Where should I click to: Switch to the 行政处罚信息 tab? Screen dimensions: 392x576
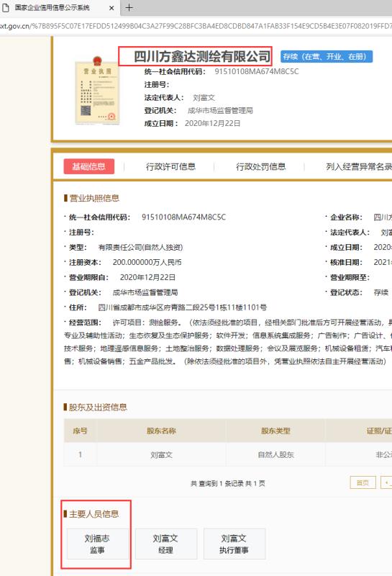pyautogui.click(x=260, y=167)
